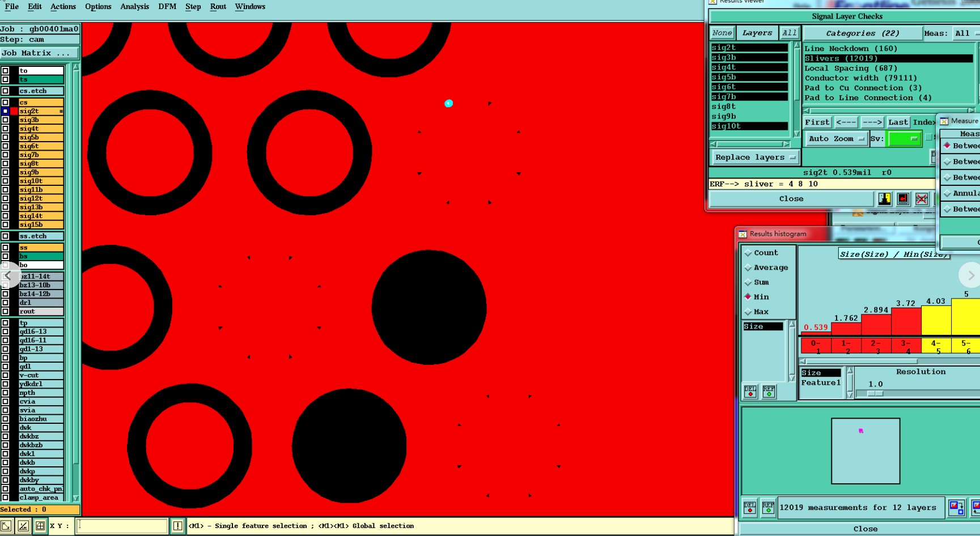The height and width of the screenshot is (536, 980).
Task: Click First button in Results viewer
Action: (817, 122)
